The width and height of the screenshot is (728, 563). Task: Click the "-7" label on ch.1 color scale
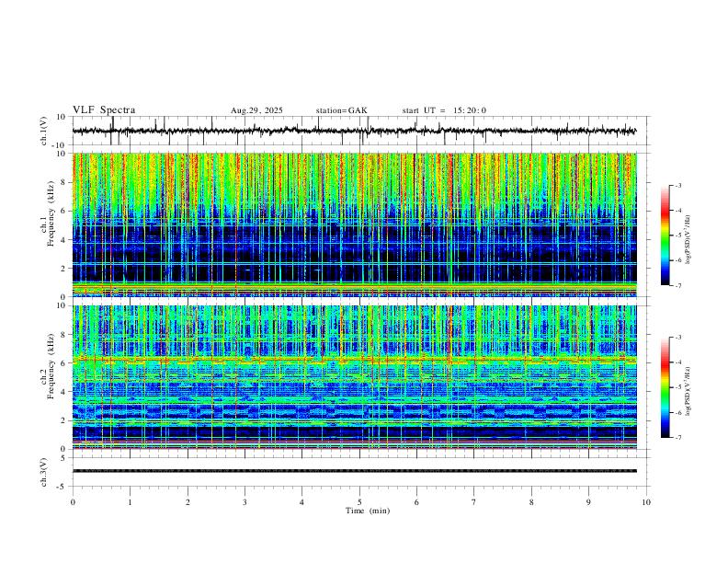point(678,285)
